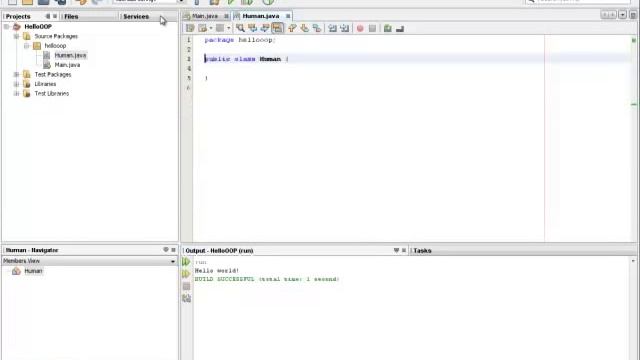Viewport: 640px width, 360px height.
Task: Switch to the Files tab
Action: (71, 16)
